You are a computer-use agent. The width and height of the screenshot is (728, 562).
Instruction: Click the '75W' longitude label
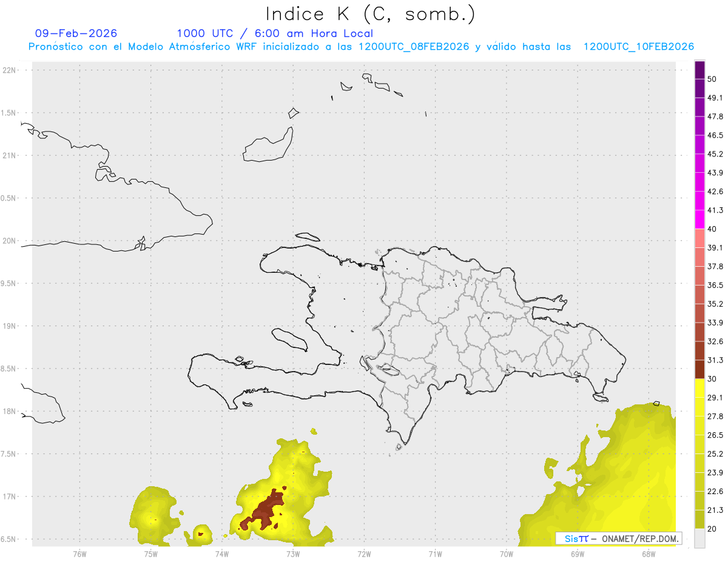point(150,554)
